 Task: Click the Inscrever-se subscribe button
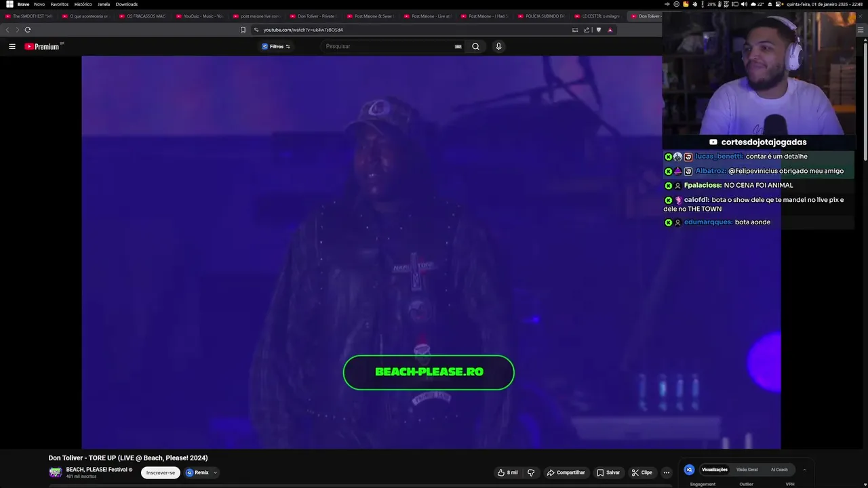click(x=161, y=472)
